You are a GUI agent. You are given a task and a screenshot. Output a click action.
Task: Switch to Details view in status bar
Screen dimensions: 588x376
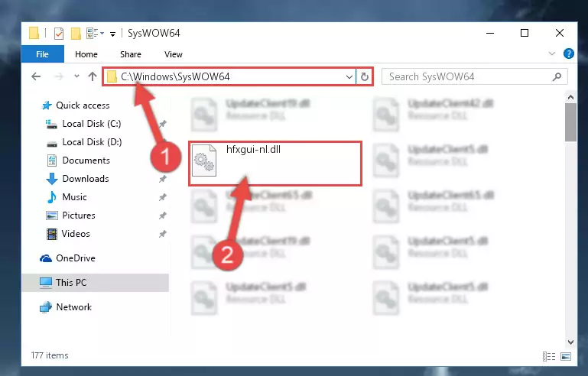(549, 356)
